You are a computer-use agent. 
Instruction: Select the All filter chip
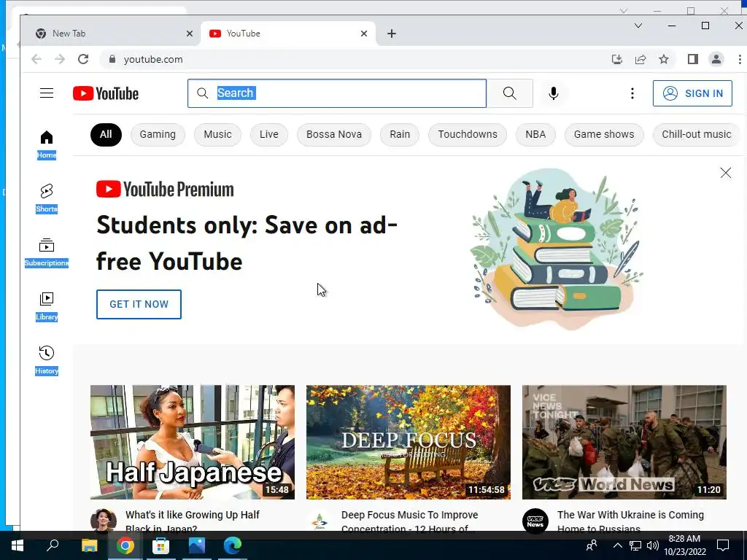pos(106,134)
